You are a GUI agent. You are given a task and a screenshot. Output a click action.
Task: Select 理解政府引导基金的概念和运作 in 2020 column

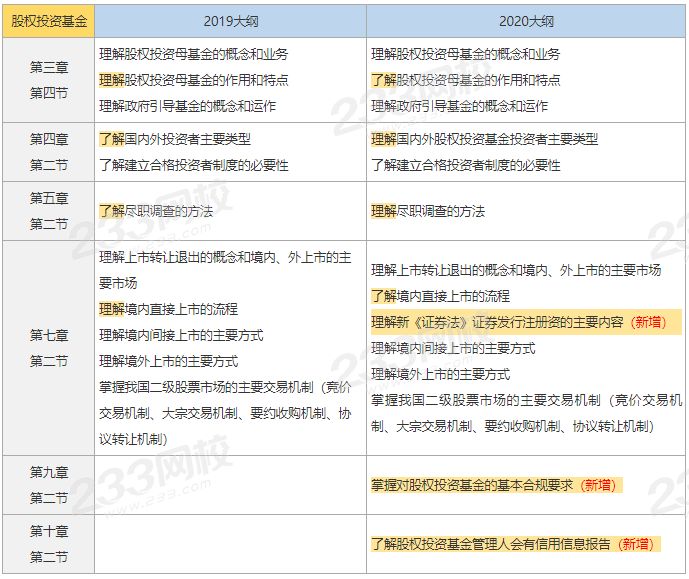(460, 106)
